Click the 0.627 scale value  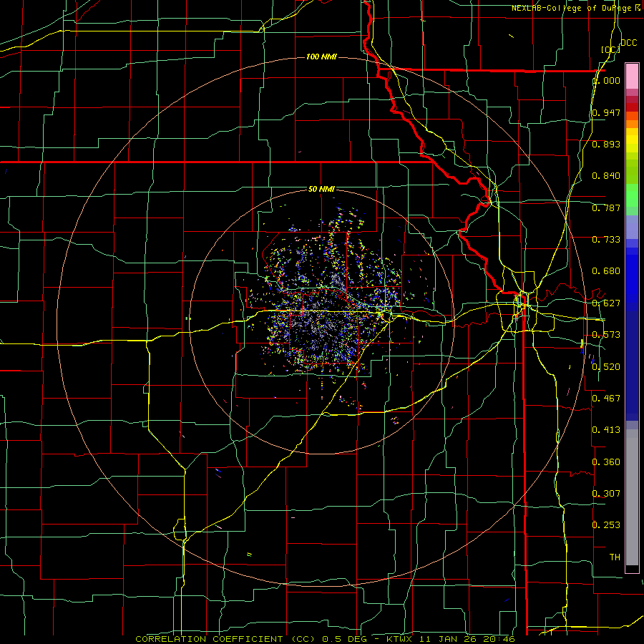coord(606,303)
